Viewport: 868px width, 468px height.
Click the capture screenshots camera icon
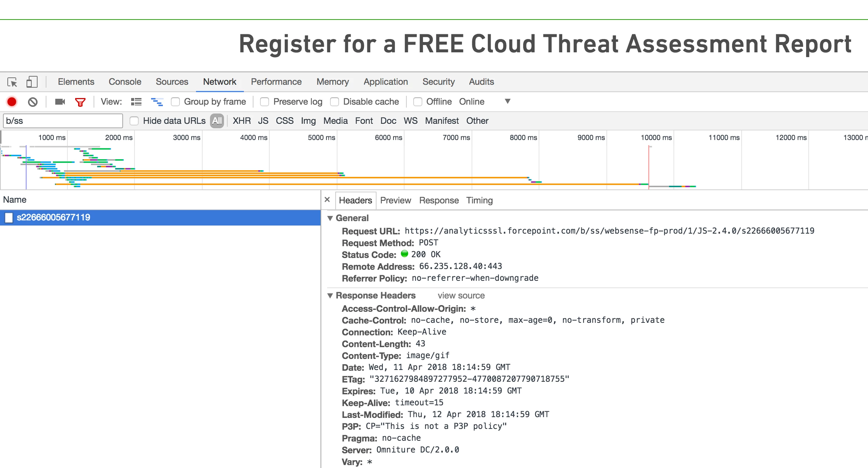click(60, 102)
